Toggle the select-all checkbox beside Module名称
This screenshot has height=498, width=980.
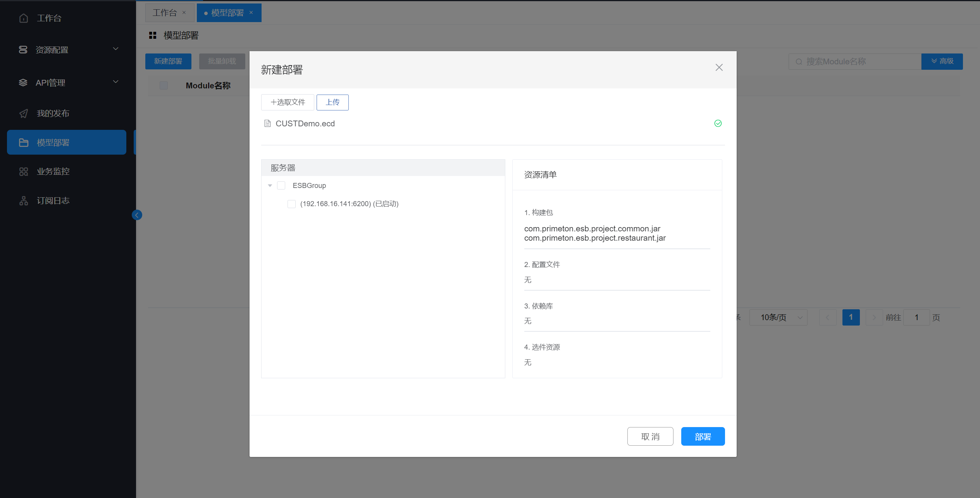pos(164,86)
